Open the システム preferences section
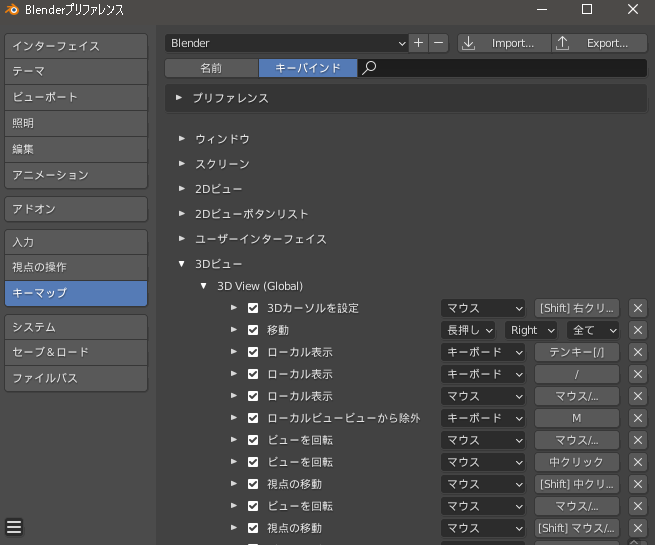655x545 pixels. pos(76,327)
